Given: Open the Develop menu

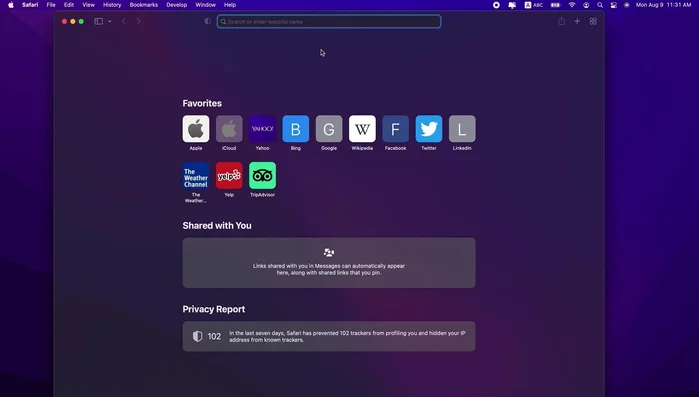Looking at the screenshot, I should (177, 5).
